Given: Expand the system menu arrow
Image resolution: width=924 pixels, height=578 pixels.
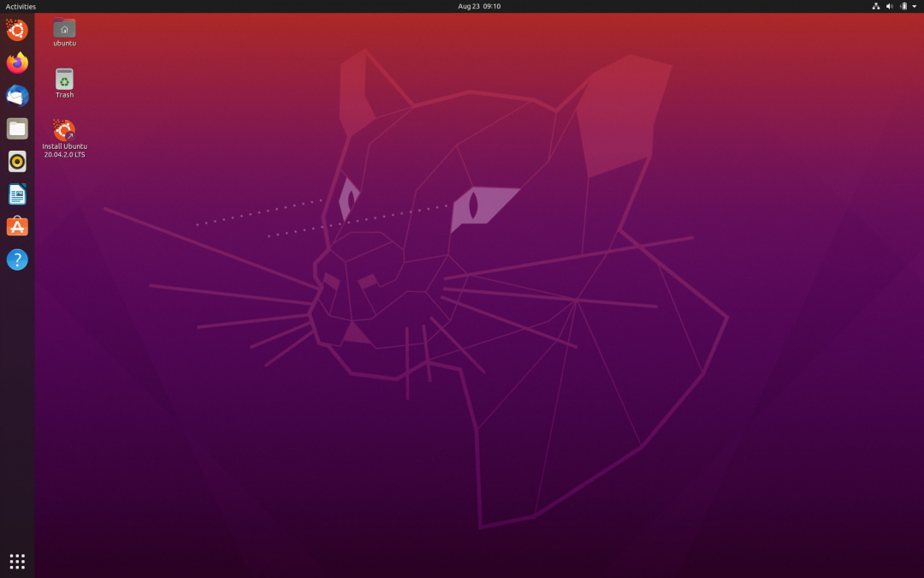Looking at the screenshot, I should tap(914, 6).
